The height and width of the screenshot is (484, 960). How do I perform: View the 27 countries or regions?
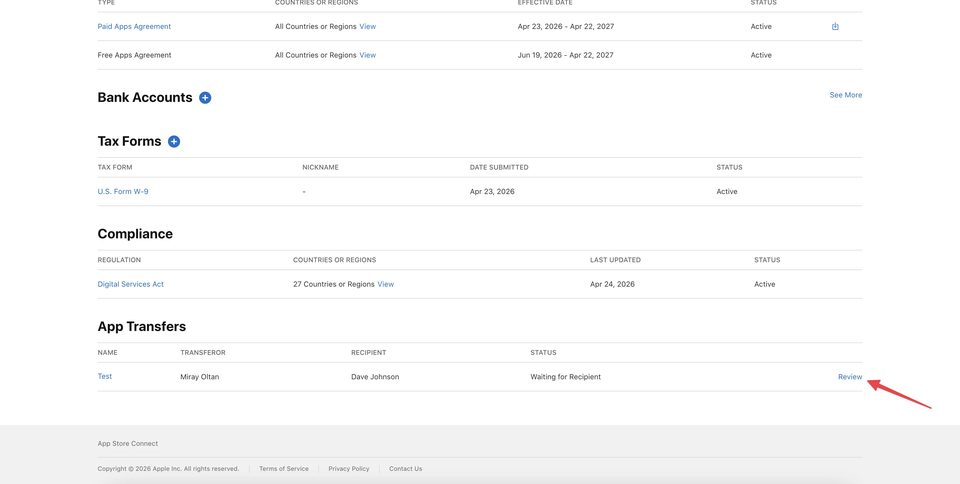point(386,284)
